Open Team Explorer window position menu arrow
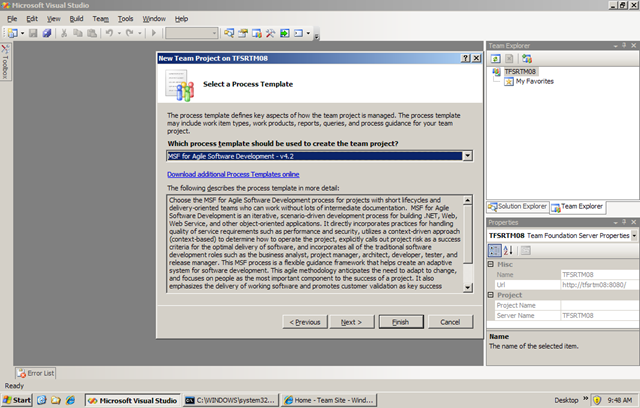The width and height of the screenshot is (640, 408). point(615,46)
